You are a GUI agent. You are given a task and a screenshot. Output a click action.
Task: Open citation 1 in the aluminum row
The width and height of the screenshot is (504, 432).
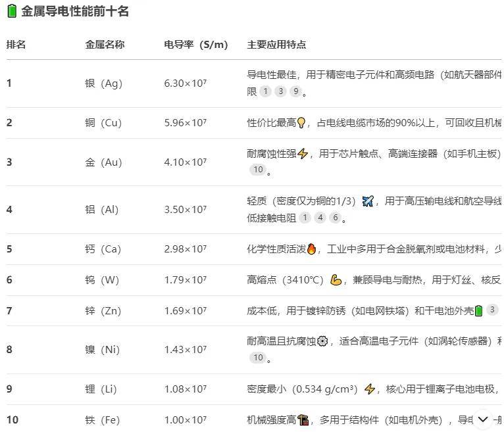pos(305,218)
